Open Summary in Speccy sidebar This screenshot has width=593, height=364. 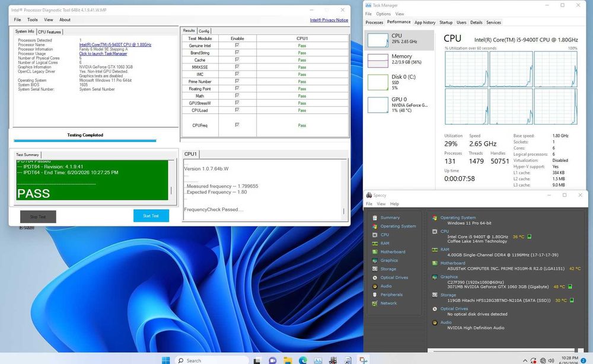(390, 218)
